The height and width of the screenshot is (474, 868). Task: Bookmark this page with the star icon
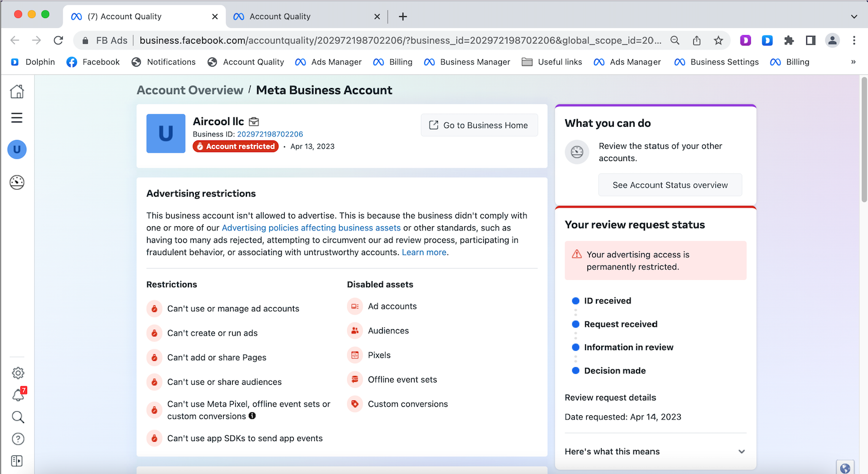(x=718, y=40)
